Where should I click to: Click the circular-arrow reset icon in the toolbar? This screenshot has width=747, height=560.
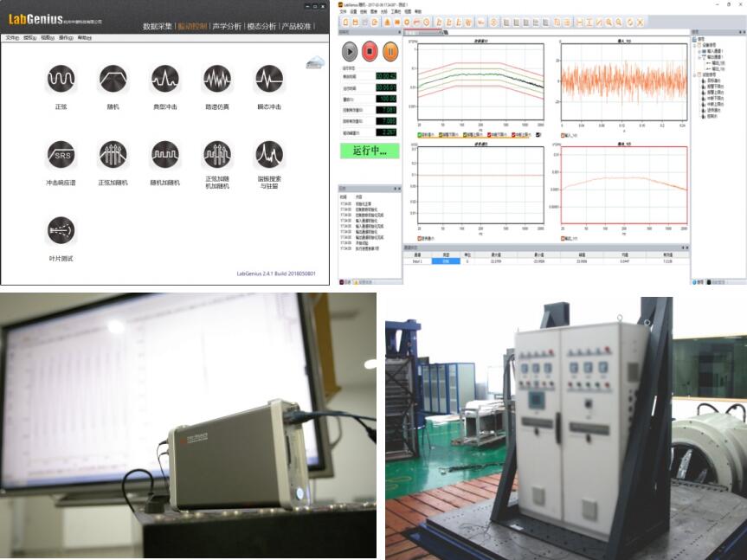tap(630, 23)
